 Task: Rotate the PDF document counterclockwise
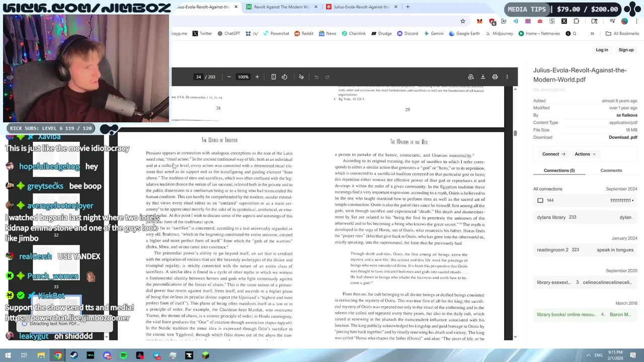(284, 77)
